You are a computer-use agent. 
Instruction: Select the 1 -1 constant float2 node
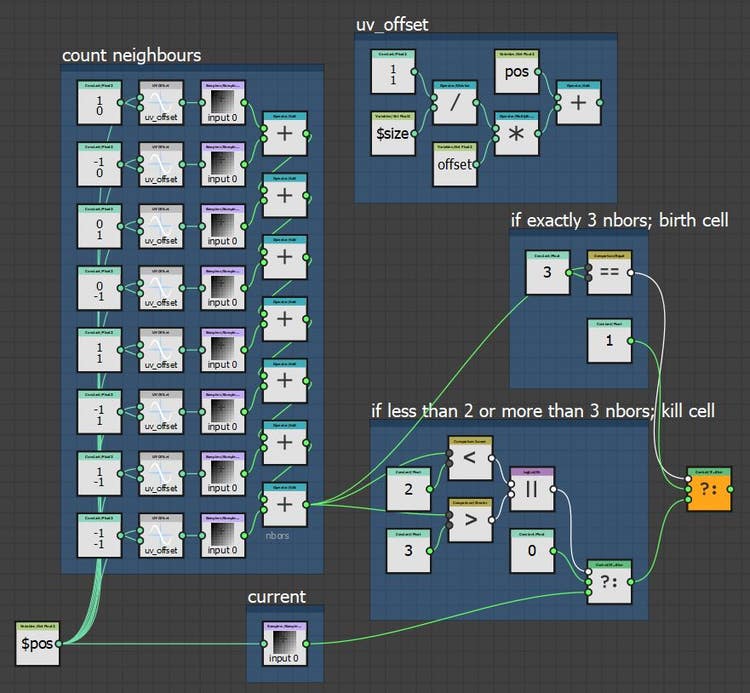99,473
